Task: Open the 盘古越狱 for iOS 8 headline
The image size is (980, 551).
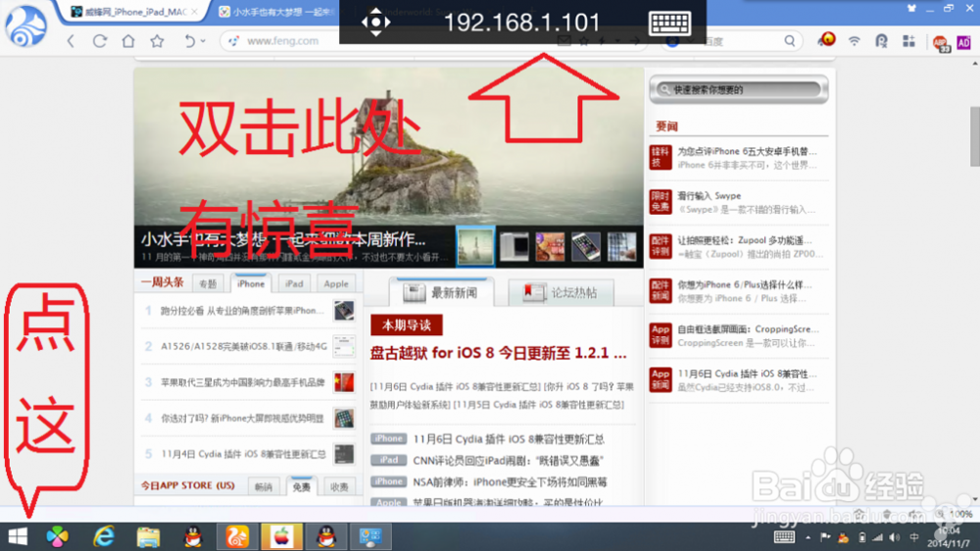Action: tap(498, 353)
